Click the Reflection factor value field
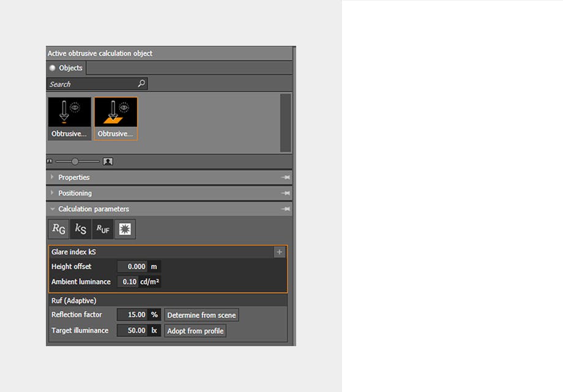The image size is (563, 392). 132,315
